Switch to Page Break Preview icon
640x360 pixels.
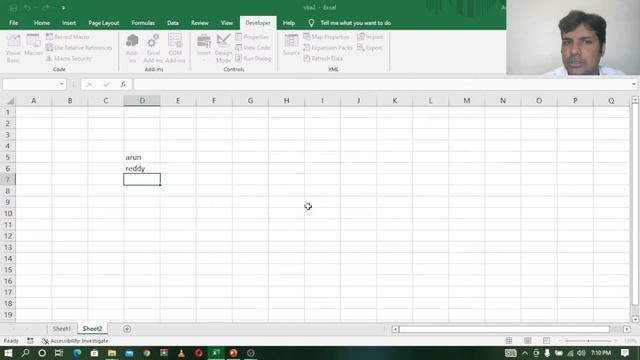[x=546, y=340]
